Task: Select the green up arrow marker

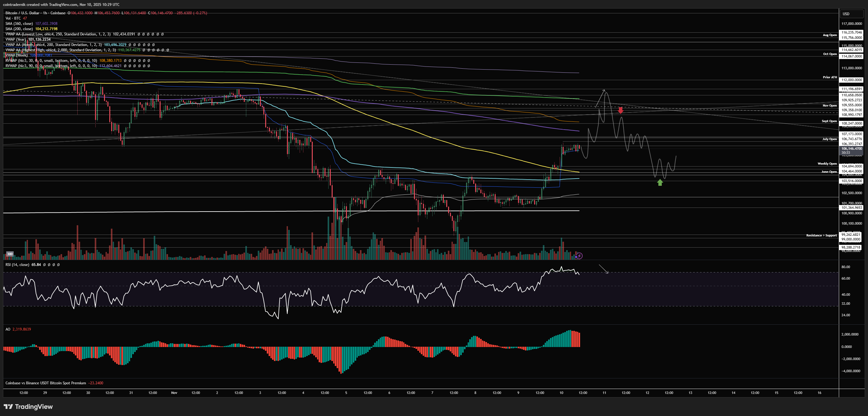Action: click(660, 182)
